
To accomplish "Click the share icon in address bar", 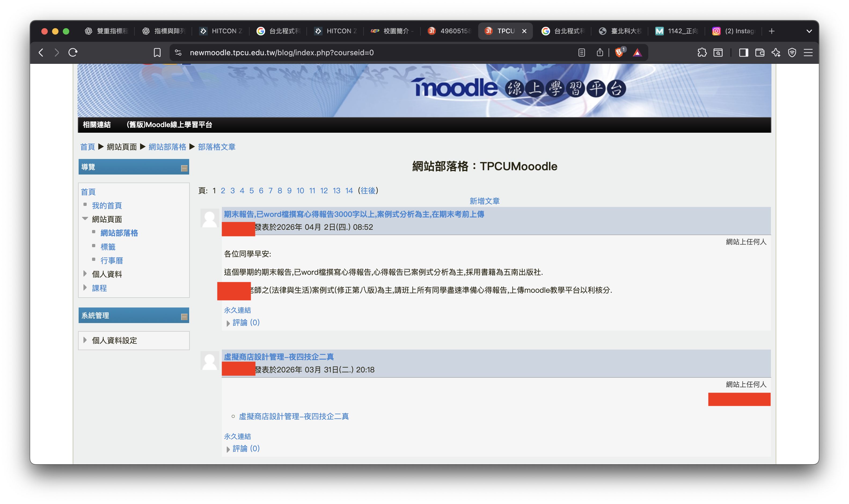I will 600,52.
